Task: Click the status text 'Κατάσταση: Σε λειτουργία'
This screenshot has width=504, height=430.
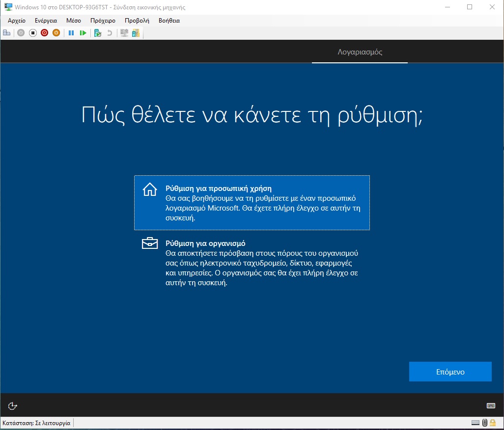Action: tap(36, 423)
